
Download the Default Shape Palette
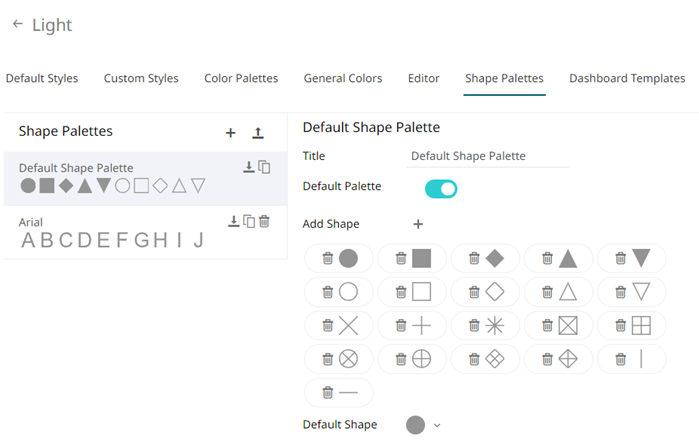click(249, 167)
